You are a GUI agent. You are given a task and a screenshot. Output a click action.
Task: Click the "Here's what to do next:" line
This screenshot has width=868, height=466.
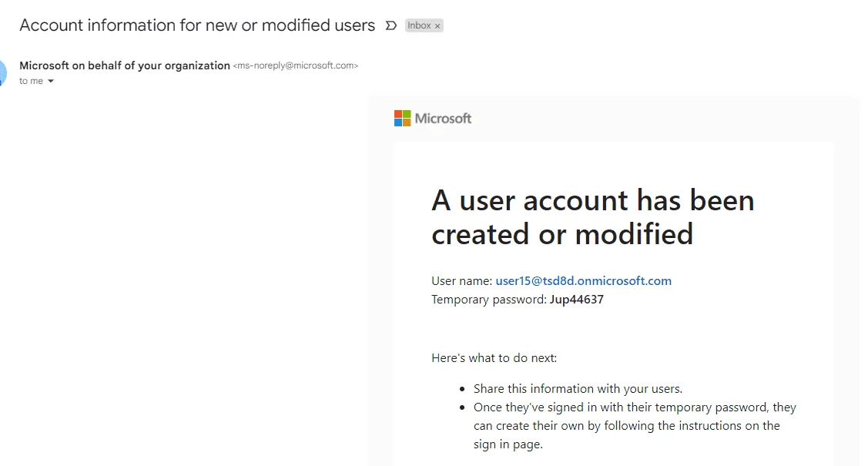click(494, 358)
